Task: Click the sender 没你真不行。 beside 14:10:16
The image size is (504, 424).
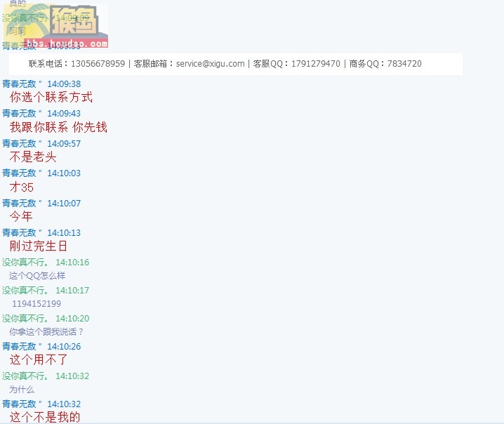Action: click(26, 263)
